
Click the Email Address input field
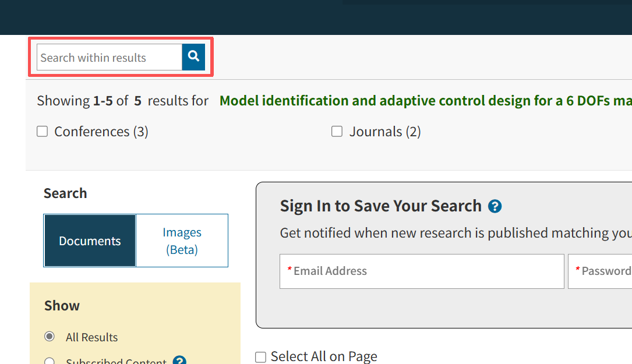pos(422,271)
